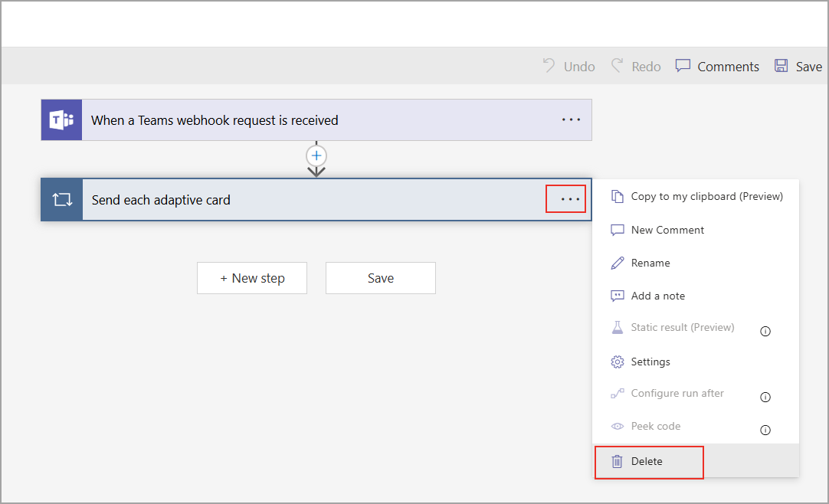
Task: Choose Add a note menu entry
Action: [x=657, y=296]
